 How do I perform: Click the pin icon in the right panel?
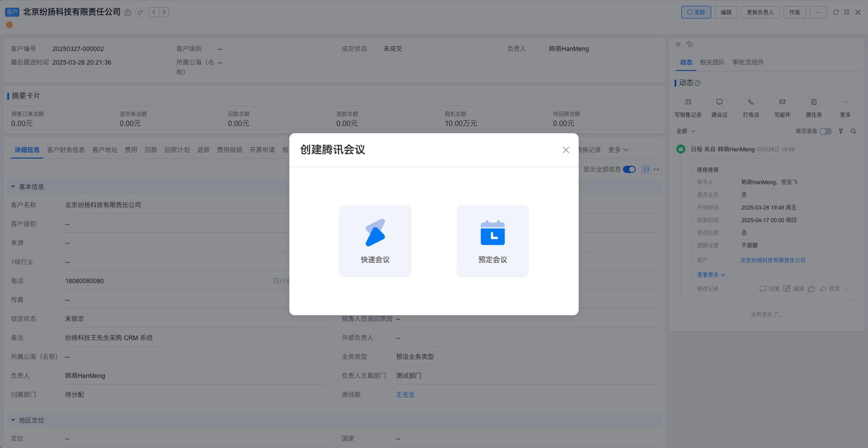[690, 44]
